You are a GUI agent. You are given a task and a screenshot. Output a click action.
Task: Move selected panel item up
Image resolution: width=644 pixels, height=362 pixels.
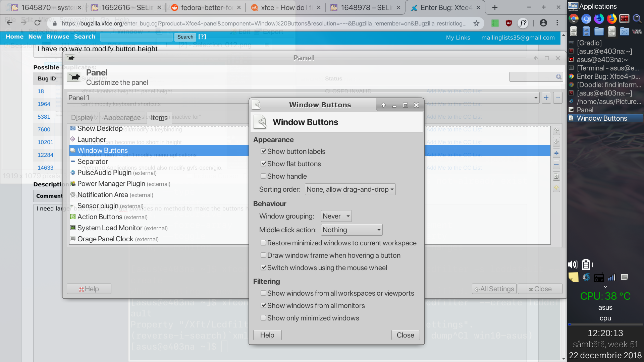coord(556,130)
